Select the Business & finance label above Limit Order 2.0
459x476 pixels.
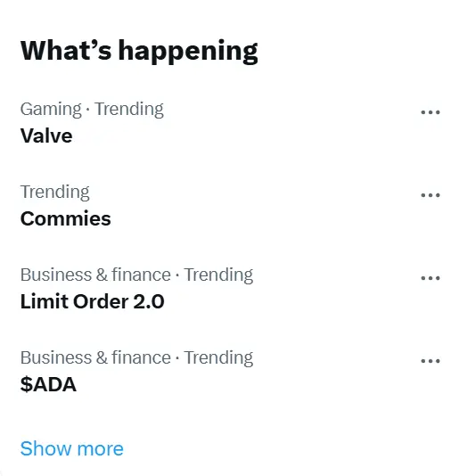click(95, 275)
